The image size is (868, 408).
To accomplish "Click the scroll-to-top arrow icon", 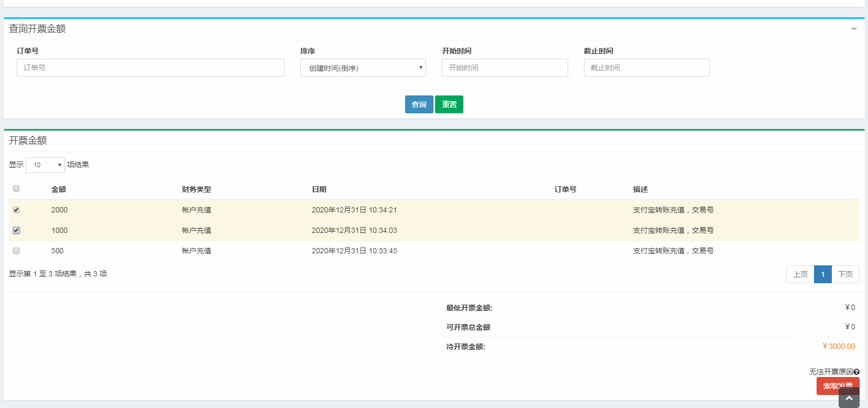I will tap(849, 398).
